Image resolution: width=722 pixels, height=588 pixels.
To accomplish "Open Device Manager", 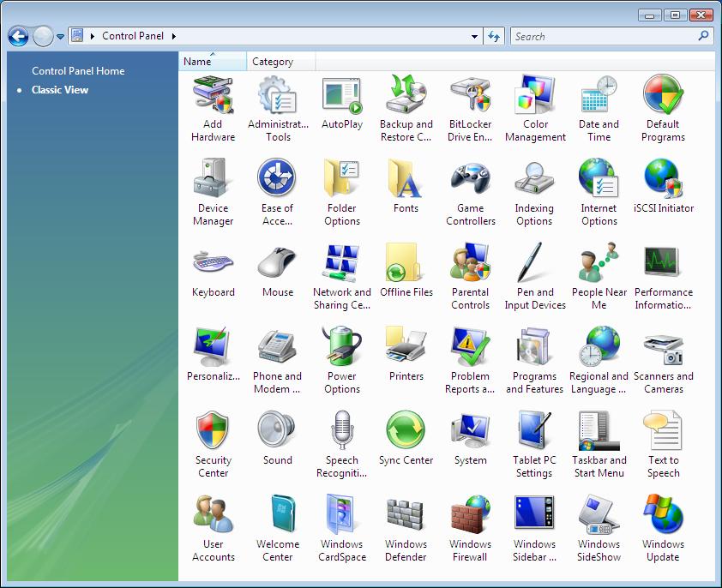I will point(213,181).
